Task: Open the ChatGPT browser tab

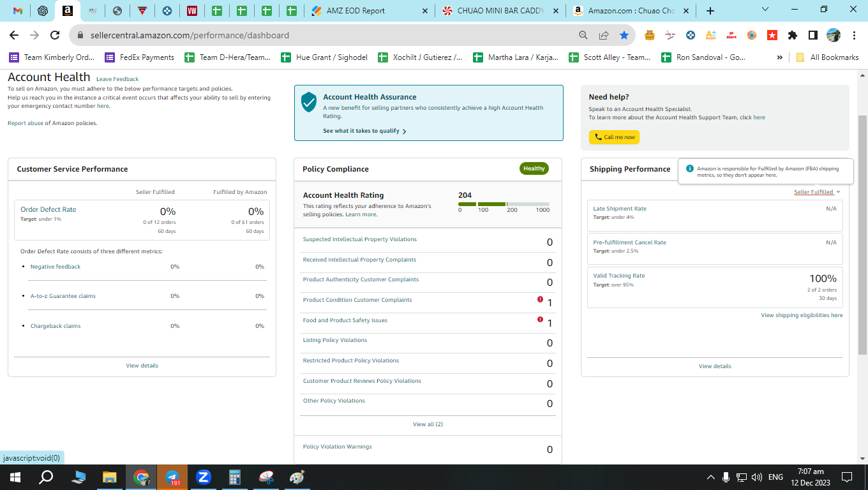Action: (x=43, y=11)
